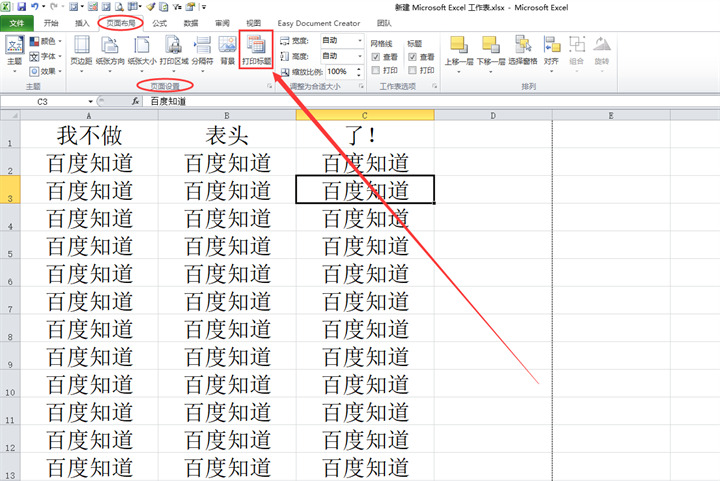This screenshot has width=720, height=481.
Task: Click the 缩放比例 100% scale field
Action: pyautogui.click(x=340, y=72)
